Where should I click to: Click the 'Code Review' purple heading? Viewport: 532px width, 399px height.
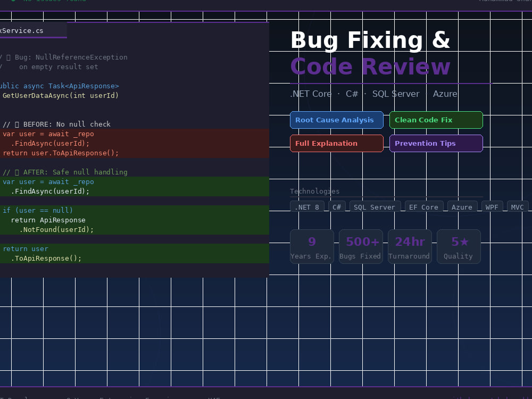point(370,66)
